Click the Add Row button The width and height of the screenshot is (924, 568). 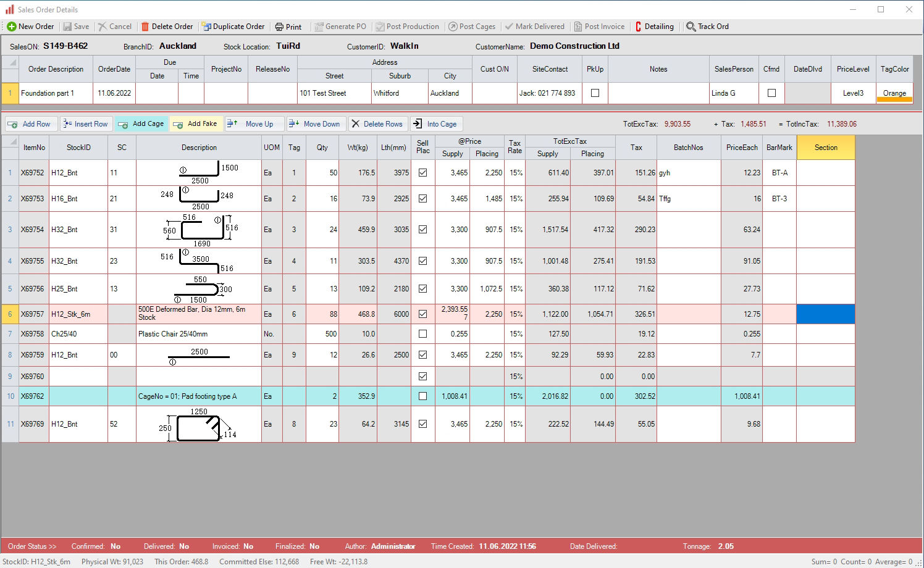tap(30, 124)
